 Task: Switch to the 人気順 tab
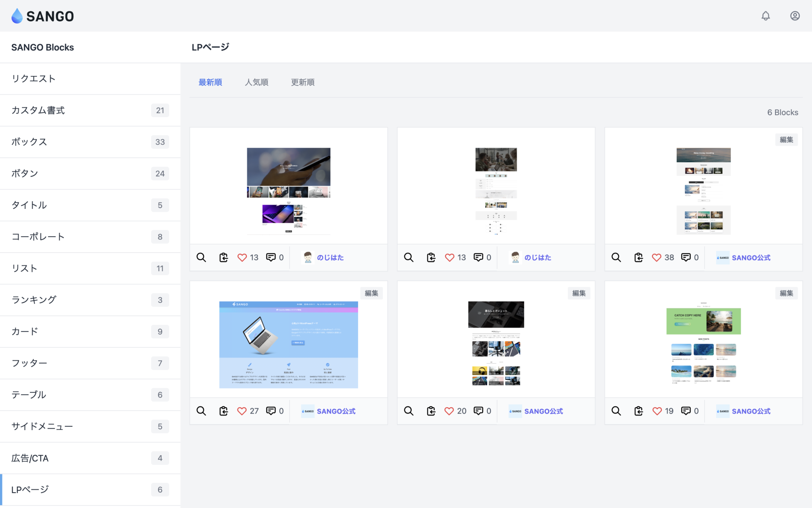[x=257, y=82]
